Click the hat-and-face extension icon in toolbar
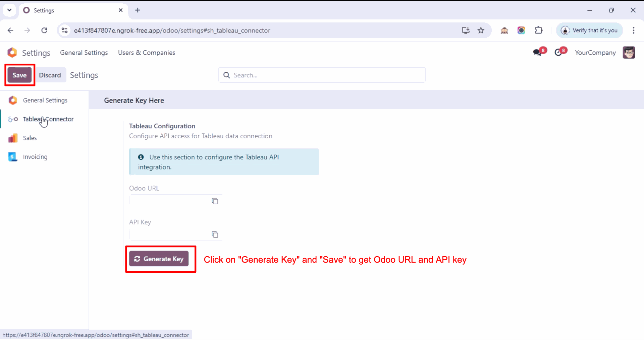 click(504, 30)
